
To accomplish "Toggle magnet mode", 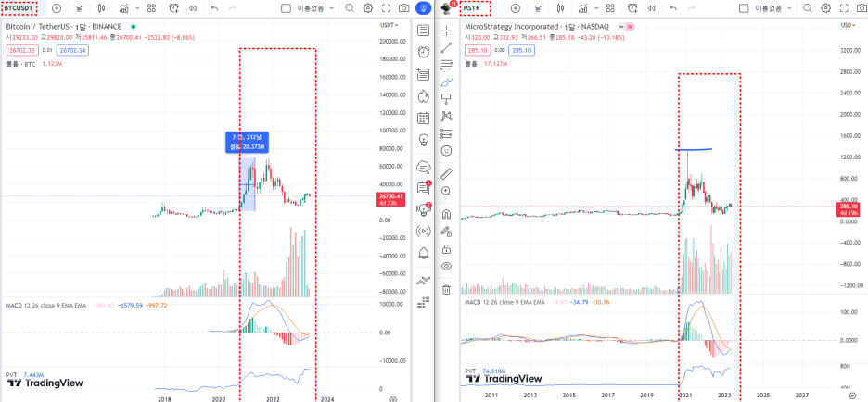I will (x=446, y=215).
